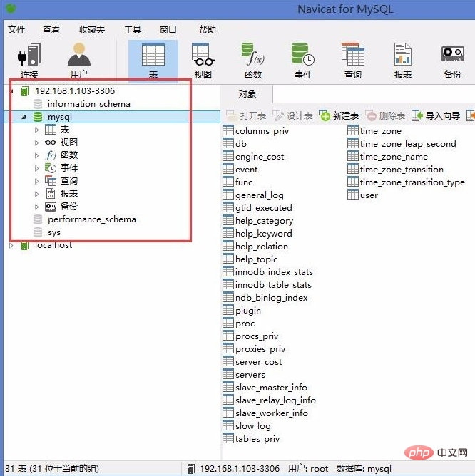475x476 pixels.
Task: Expand the 查询 node in the tree
Action: point(36,181)
